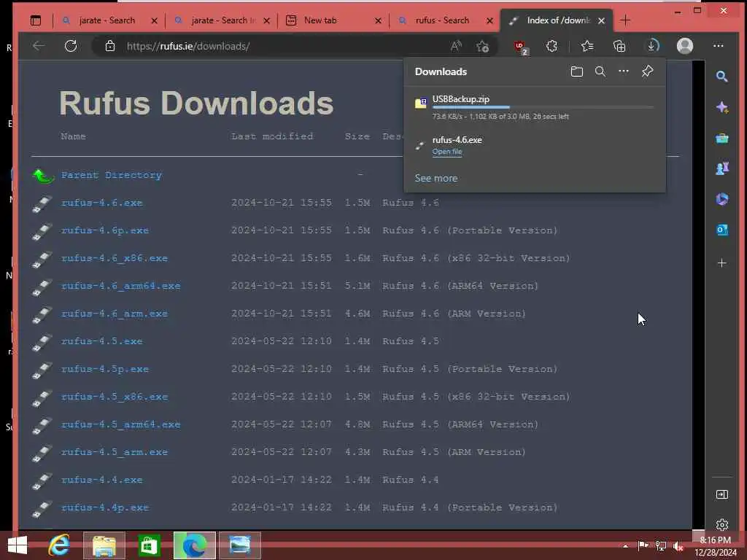Viewport: 747px width, 560px height.
Task: Add this page to favorites star icon
Action: coord(482,46)
